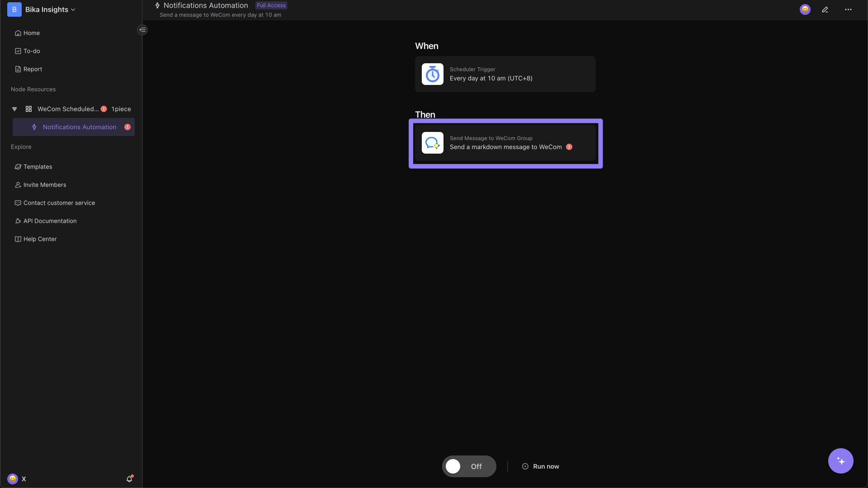Click the user emoji avatar top right
Screen dimensions: 868x488
805,9
